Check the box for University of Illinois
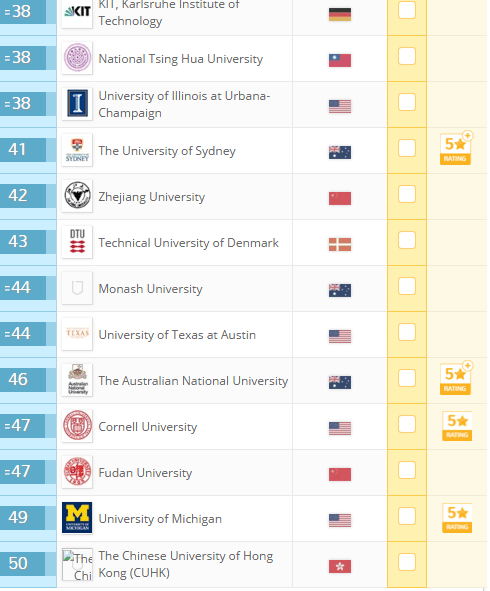 coord(407,102)
